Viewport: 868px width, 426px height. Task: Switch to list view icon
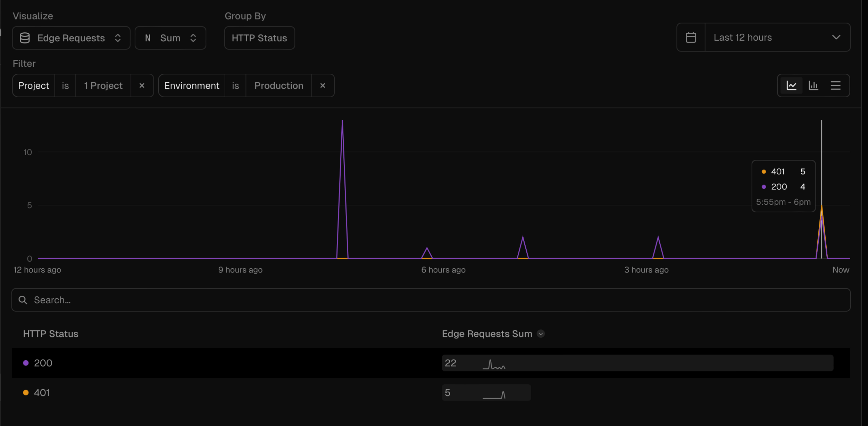pyautogui.click(x=835, y=85)
